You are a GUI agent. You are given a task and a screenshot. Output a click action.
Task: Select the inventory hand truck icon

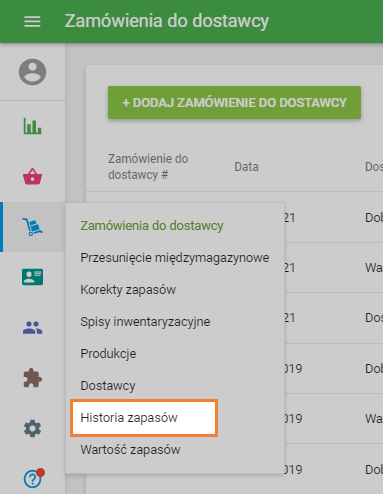32,227
